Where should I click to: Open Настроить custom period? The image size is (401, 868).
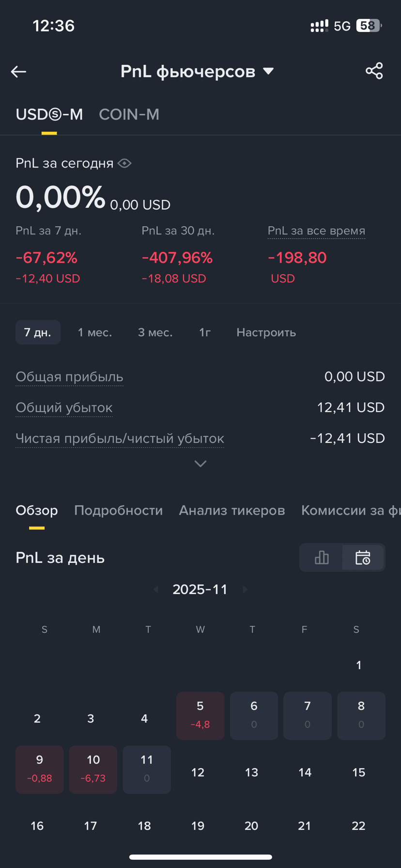click(x=266, y=333)
